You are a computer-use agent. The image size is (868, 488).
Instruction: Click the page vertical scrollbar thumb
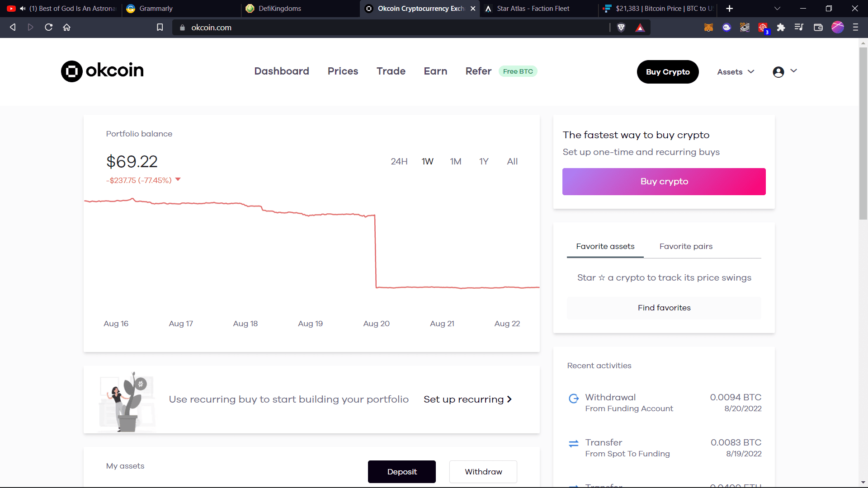[863, 134]
